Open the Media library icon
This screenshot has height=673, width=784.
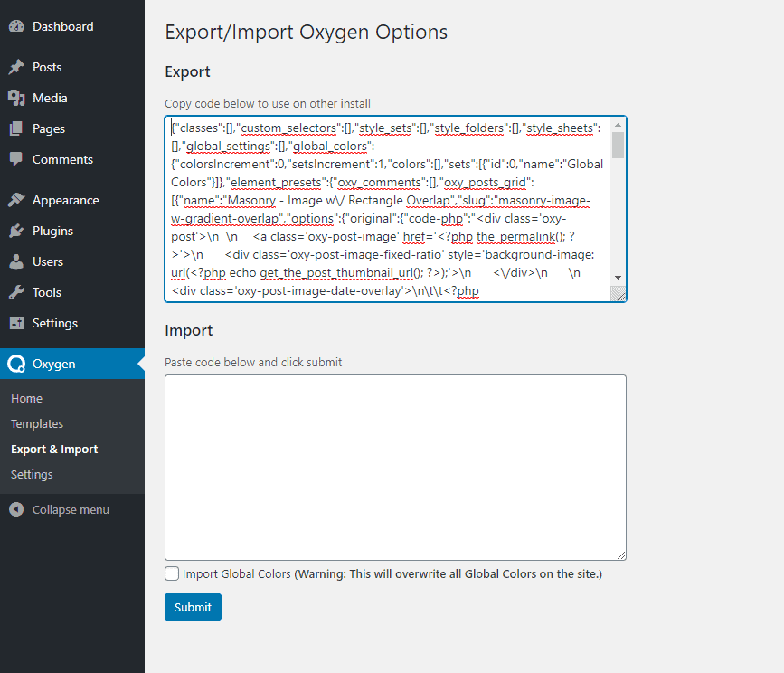click(16, 98)
